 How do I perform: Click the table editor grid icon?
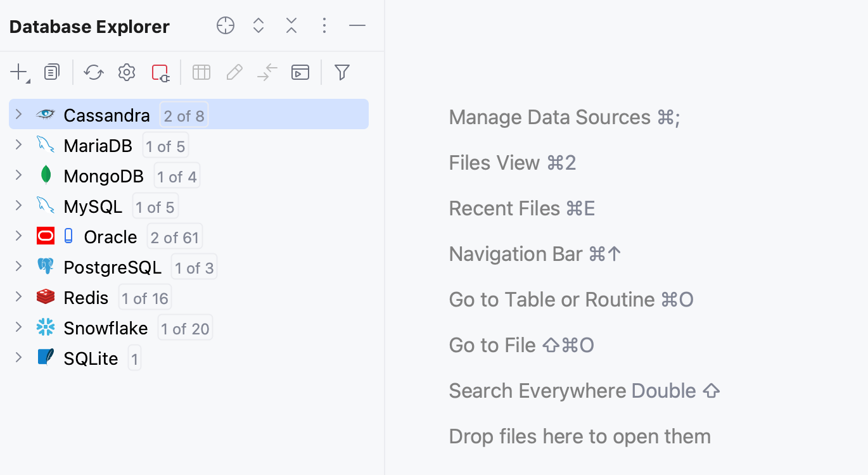[x=201, y=72]
